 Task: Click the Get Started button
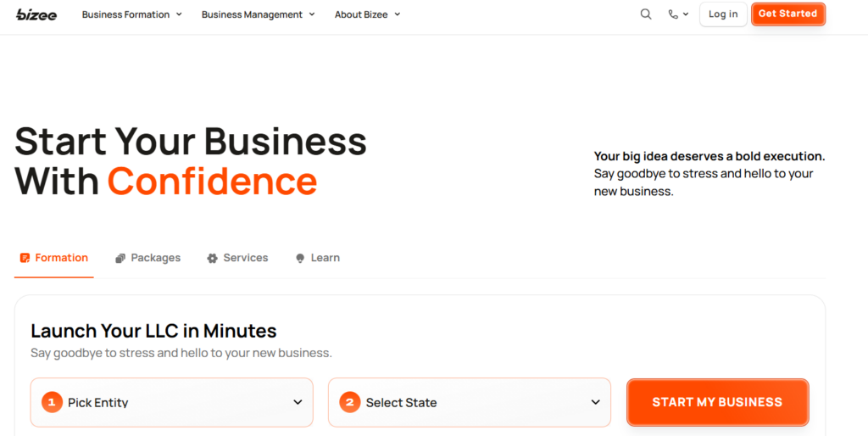[787, 14]
